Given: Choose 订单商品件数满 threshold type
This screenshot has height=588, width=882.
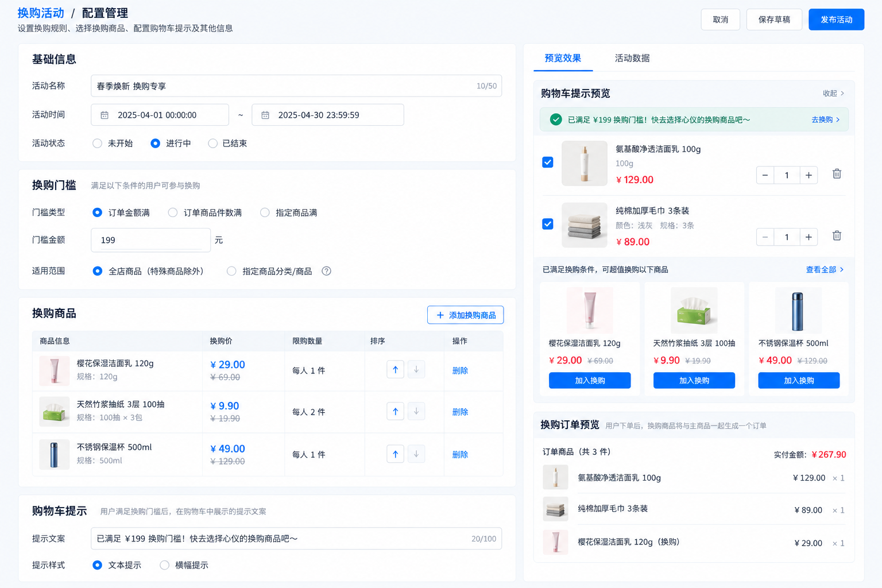Looking at the screenshot, I should [173, 212].
